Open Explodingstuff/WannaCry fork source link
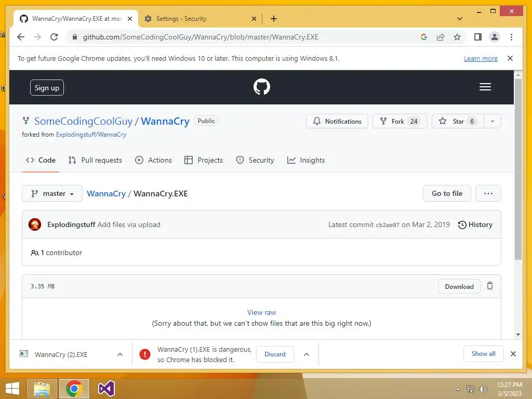532x399 pixels. tap(91, 135)
